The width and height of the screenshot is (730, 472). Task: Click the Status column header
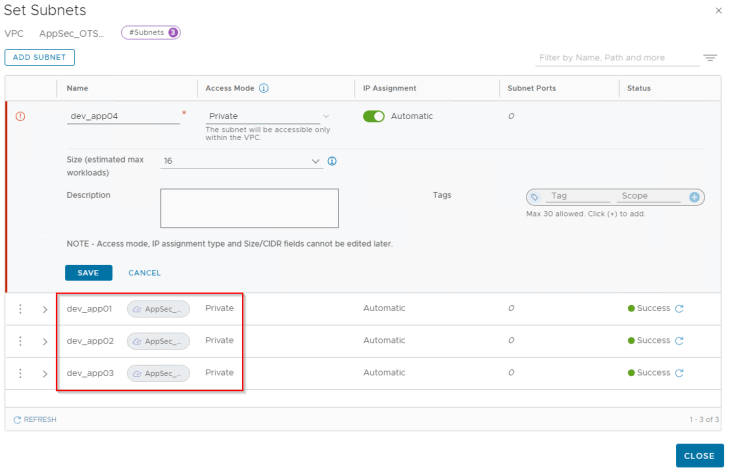click(x=639, y=88)
